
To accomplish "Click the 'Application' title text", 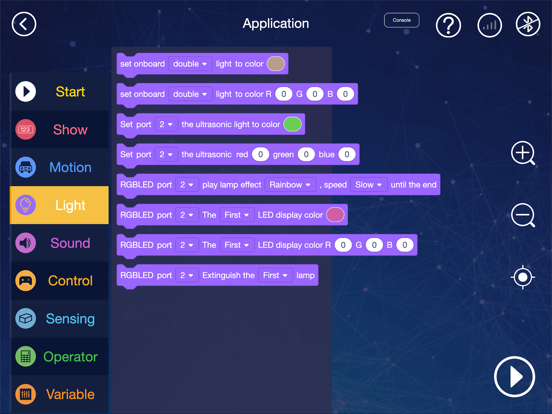I will pos(276,24).
